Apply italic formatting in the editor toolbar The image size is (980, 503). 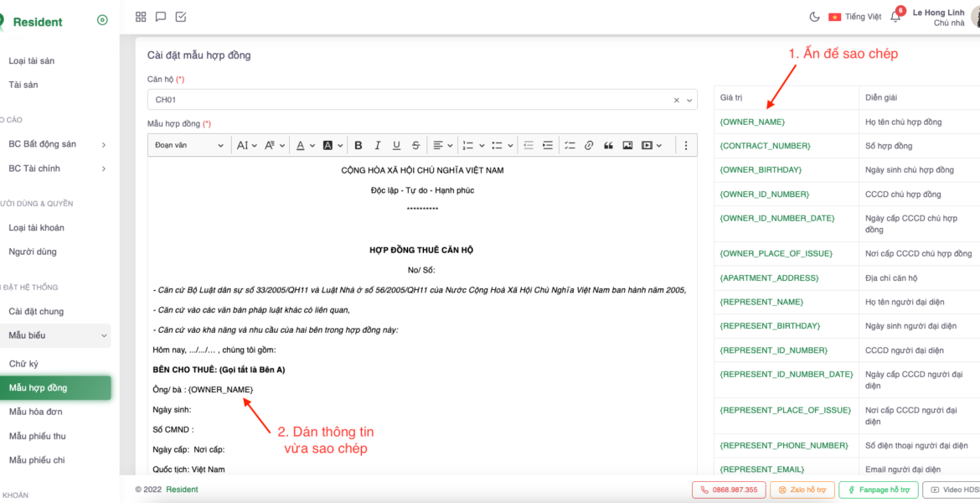click(378, 145)
